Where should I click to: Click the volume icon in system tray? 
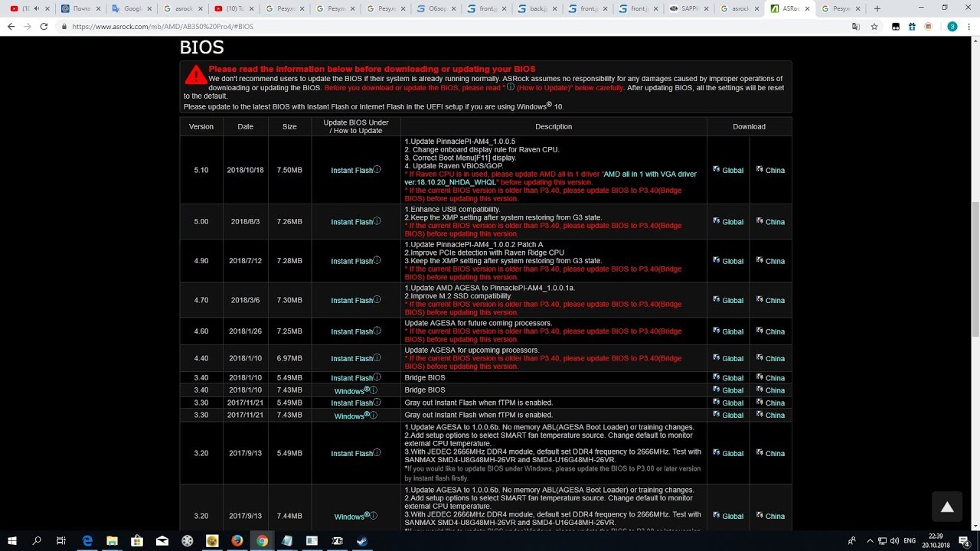point(894,540)
